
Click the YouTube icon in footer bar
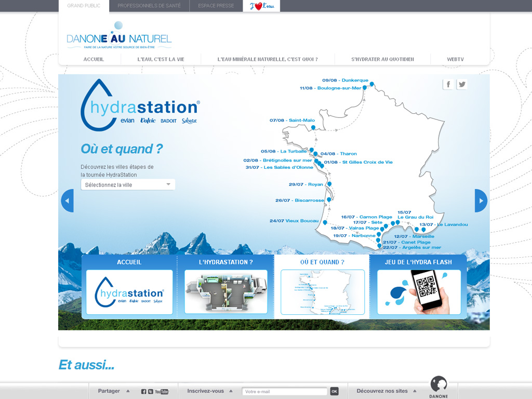coord(162,392)
